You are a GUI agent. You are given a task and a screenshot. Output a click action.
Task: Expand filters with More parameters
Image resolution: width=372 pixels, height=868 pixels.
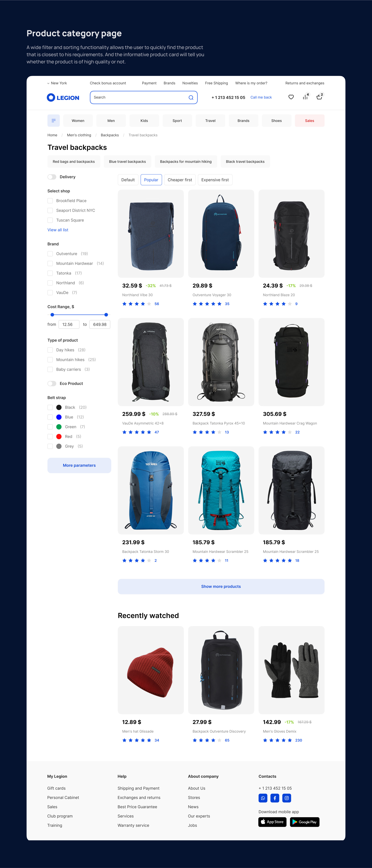click(79, 465)
